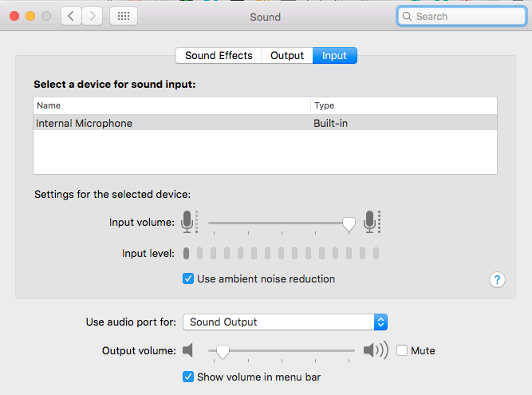
Task: Open the help question mark button
Action: (x=497, y=279)
